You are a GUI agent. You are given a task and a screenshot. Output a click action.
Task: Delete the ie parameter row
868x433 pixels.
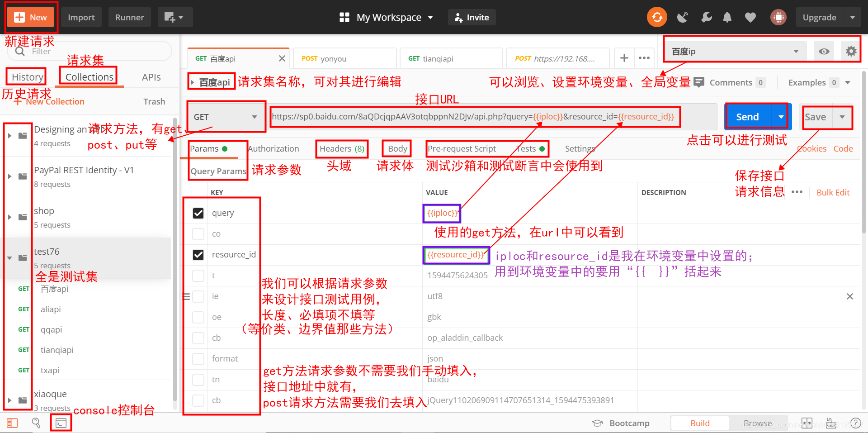pos(850,296)
